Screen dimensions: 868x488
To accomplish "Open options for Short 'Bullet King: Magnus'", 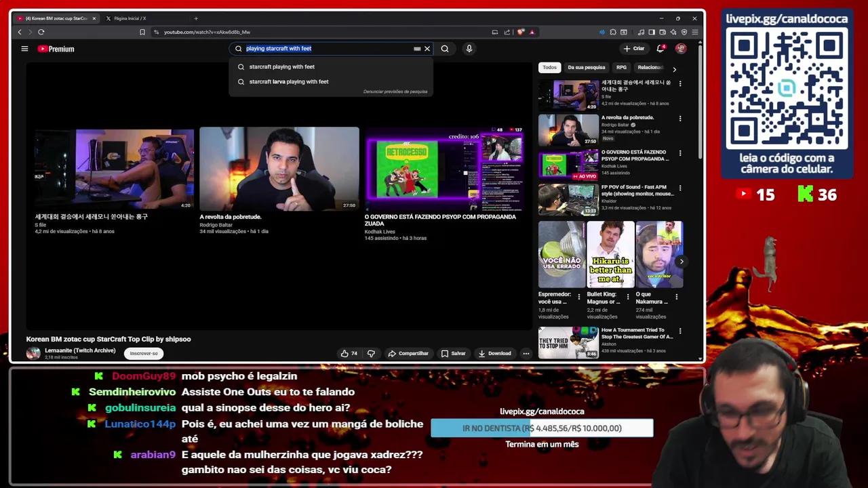I will coord(627,297).
